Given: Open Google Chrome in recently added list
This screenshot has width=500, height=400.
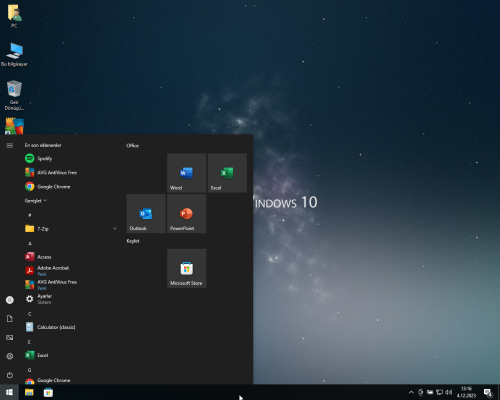Looking at the screenshot, I should tap(71, 186).
